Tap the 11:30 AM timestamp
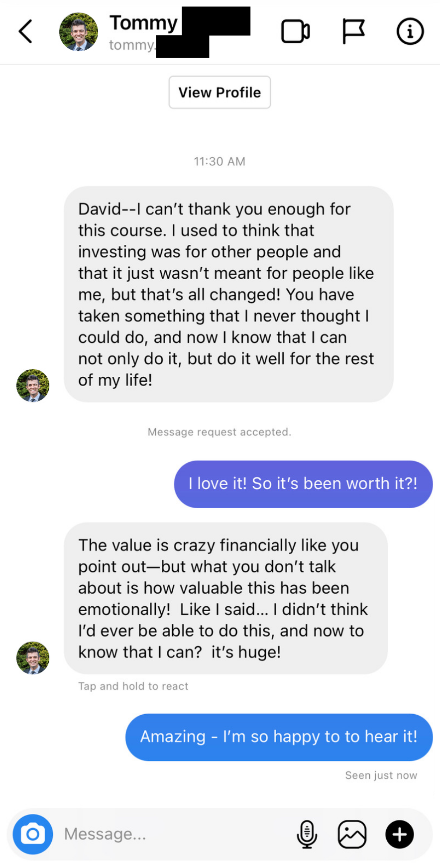This screenshot has height=868, width=440. click(x=220, y=161)
